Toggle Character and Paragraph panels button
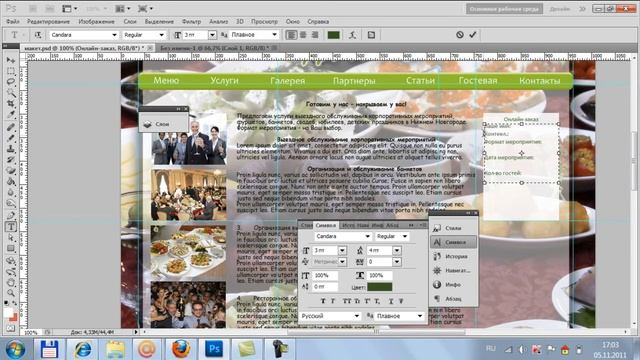This screenshot has width=640, height=360. click(371, 35)
